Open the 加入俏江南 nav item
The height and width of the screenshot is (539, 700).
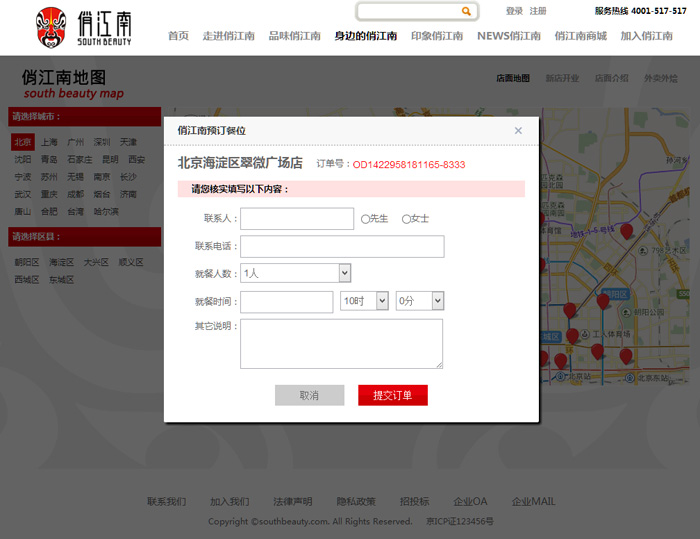(x=646, y=36)
